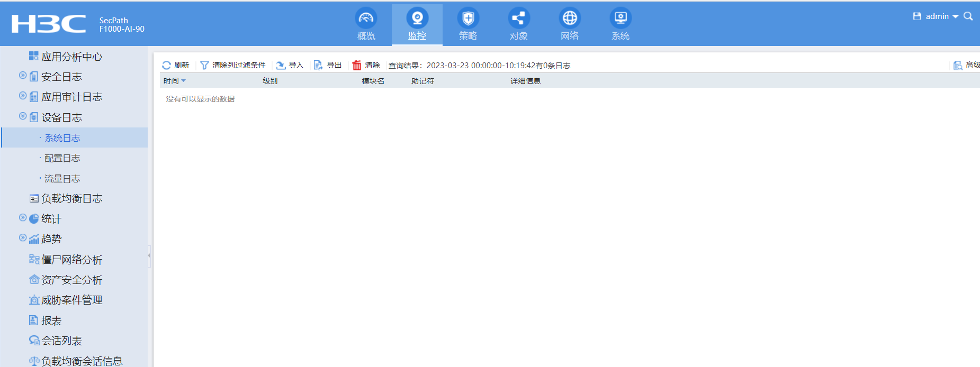Viewport: 980px width, 367px height.
Task: Open 会话列表 in the sidebar
Action: coord(62,341)
